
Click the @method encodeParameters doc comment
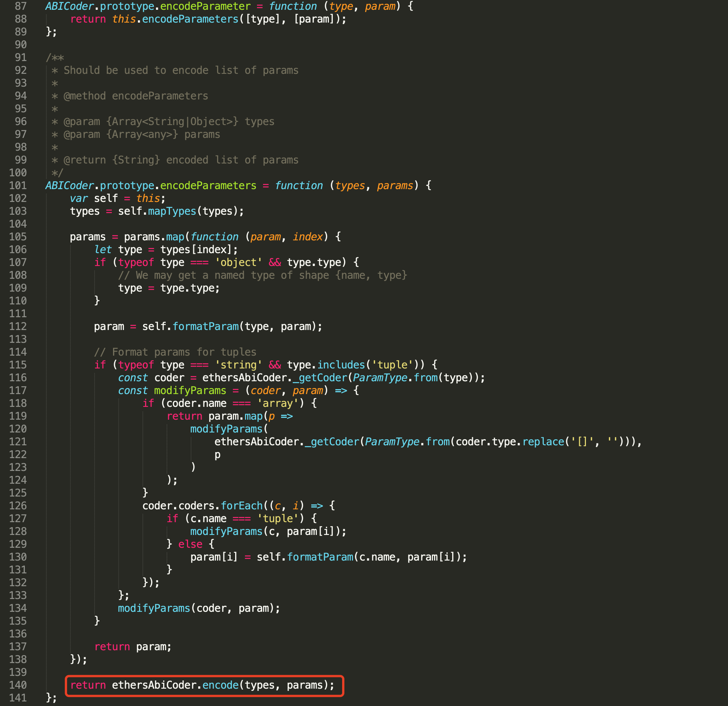136,96
